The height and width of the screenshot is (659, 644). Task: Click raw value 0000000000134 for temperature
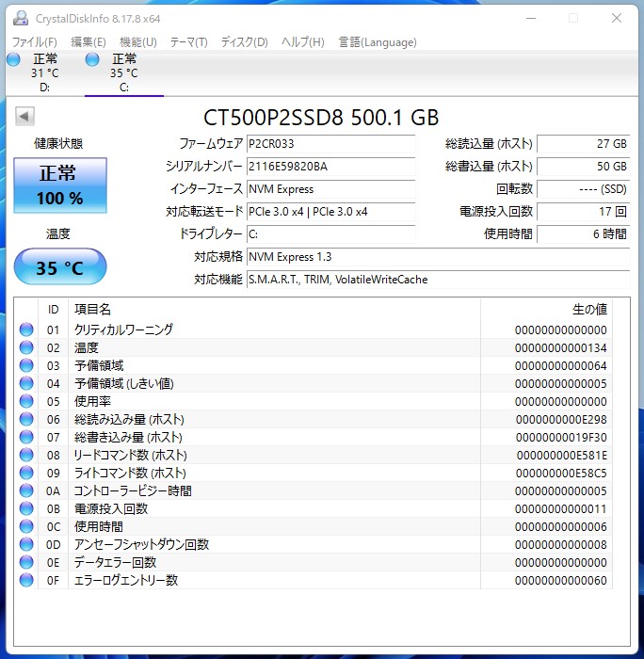pos(561,347)
